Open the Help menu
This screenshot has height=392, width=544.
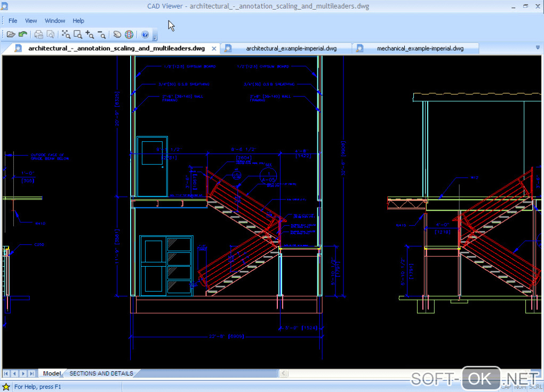point(78,21)
